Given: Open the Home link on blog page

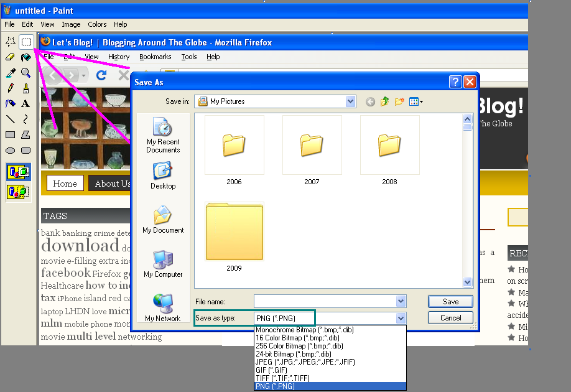Looking at the screenshot, I should point(65,184).
